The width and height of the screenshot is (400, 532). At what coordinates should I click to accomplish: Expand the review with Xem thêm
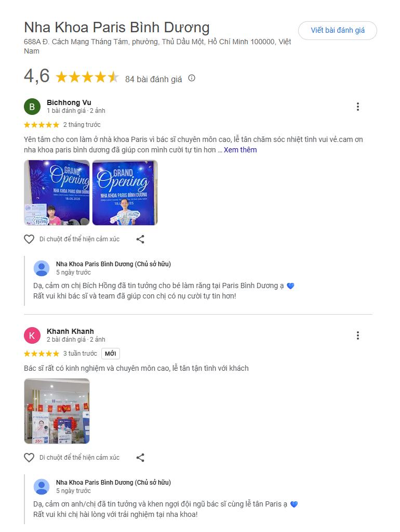[240, 150]
